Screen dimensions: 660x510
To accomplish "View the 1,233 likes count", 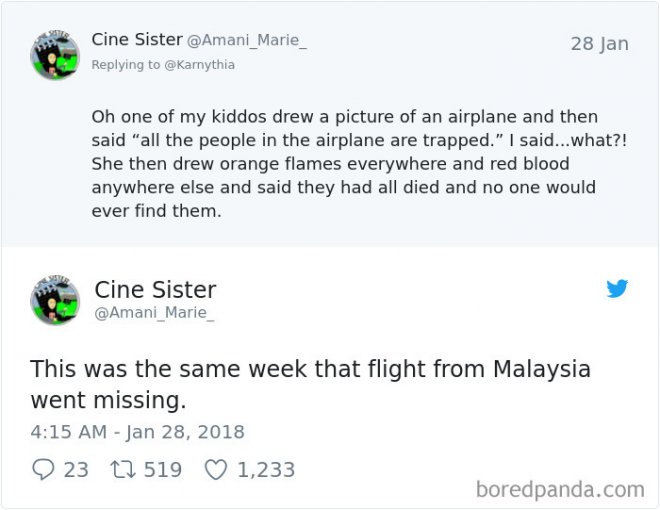I will point(265,469).
